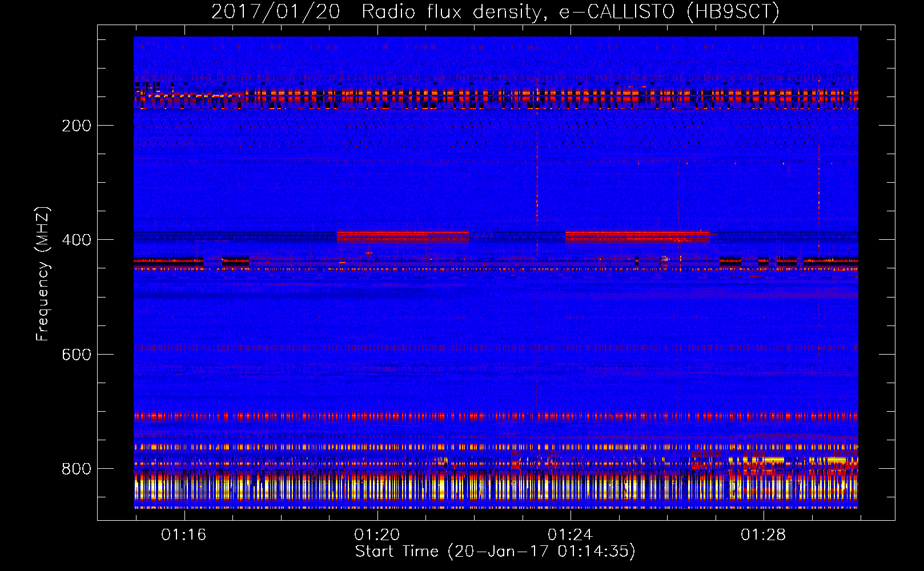The height and width of the screenshot is (571, 924).
Task: Click the 01:28 time tick label
Action: [763, 535]
